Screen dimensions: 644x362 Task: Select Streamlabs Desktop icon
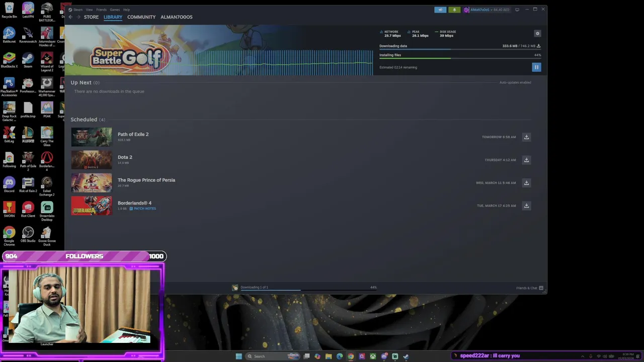[47, 211]
